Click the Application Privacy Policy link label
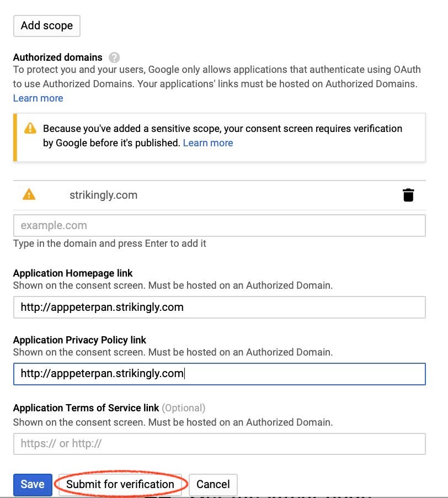This screenshot has height=498, width=448. [x=79, y=340]
